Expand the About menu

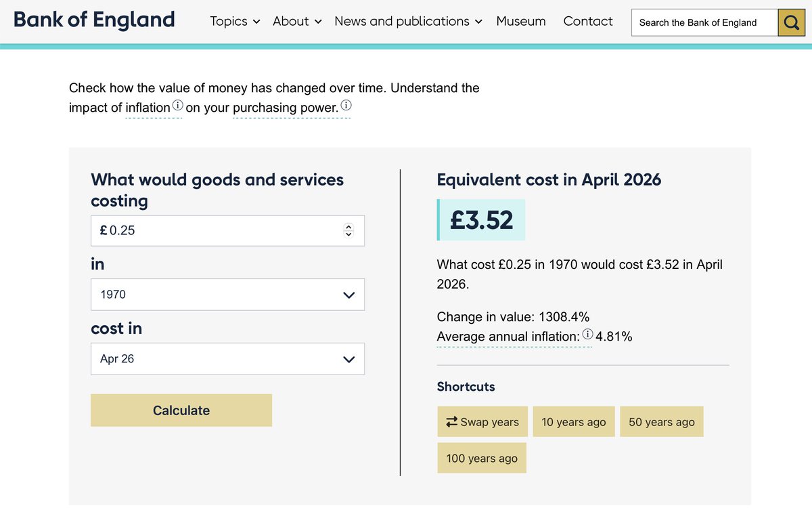pos(297,21)
